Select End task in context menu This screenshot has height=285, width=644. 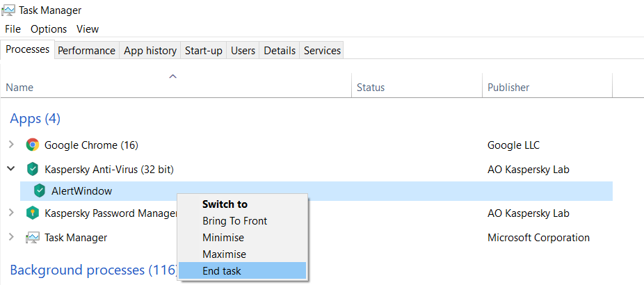222,271
